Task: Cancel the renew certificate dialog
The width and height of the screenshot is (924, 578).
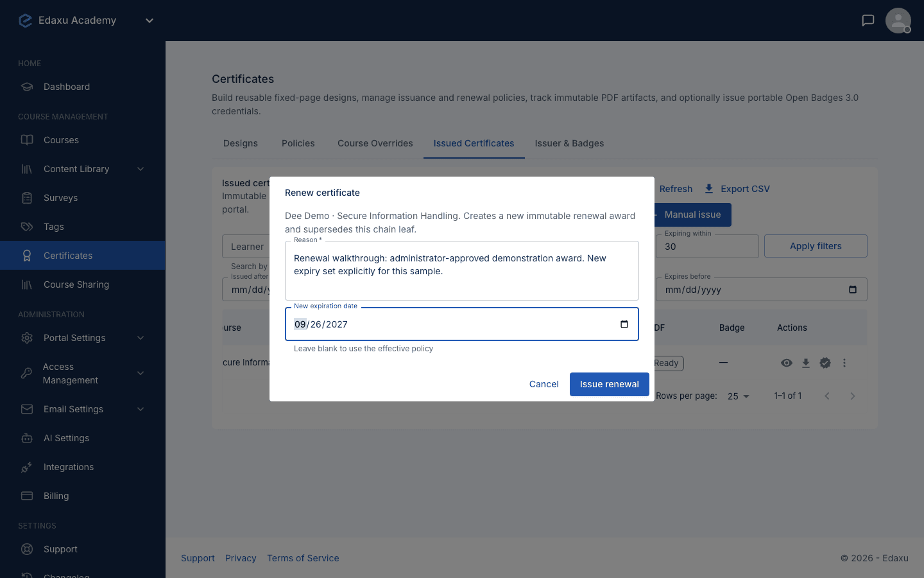Action: 544,384
